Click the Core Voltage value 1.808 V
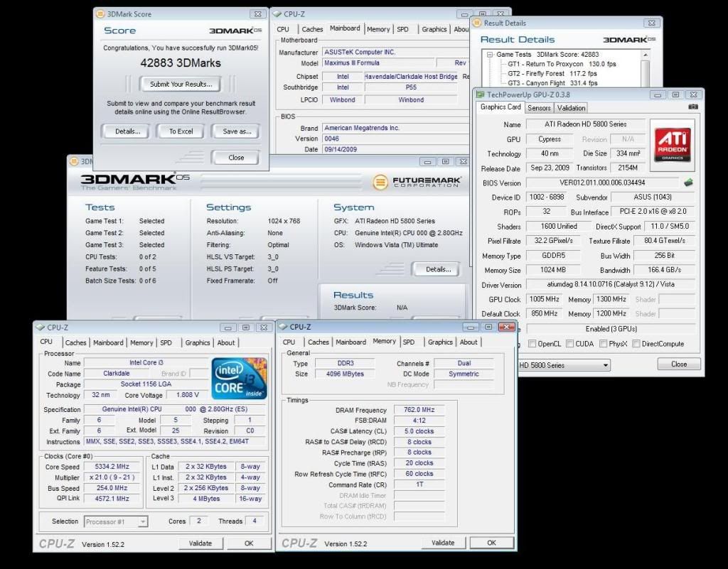Viewport: 728px width, 569px height. 188,395
